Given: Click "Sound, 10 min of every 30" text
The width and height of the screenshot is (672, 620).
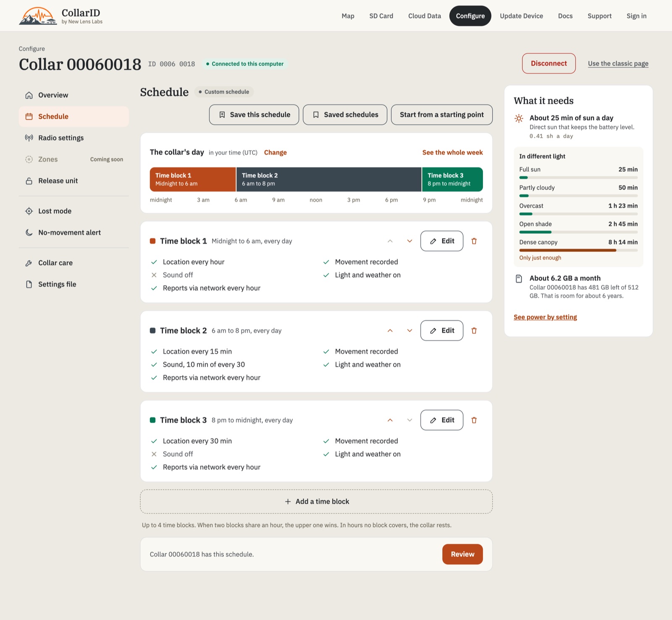Looking at the screenshot, I should click(204, 364).
